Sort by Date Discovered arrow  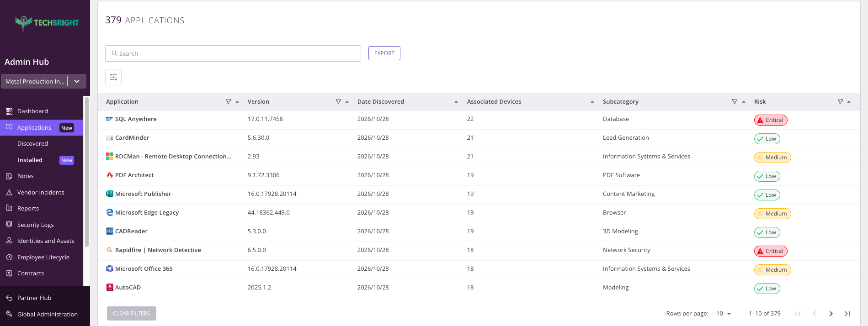(x=456, y=102)
